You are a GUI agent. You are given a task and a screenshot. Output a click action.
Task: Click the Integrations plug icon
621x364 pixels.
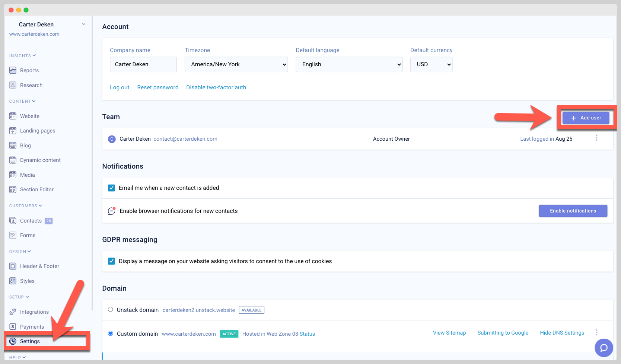coord(13,312)
